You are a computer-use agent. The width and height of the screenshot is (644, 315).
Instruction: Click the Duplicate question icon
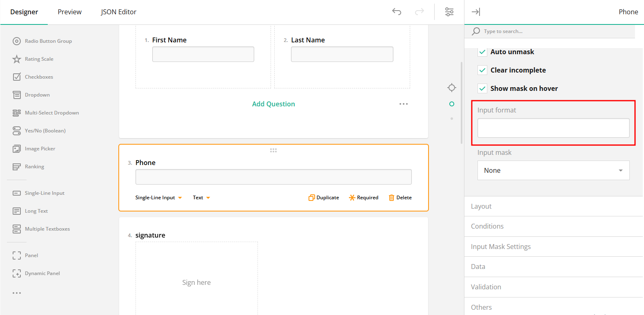pyautogui.click(x=312, y=198)
